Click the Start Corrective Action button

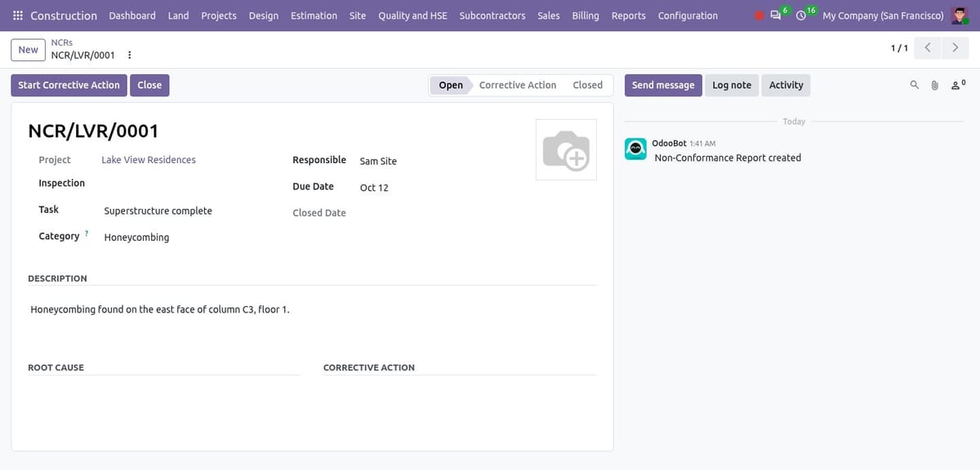click(x=69, y=85)
